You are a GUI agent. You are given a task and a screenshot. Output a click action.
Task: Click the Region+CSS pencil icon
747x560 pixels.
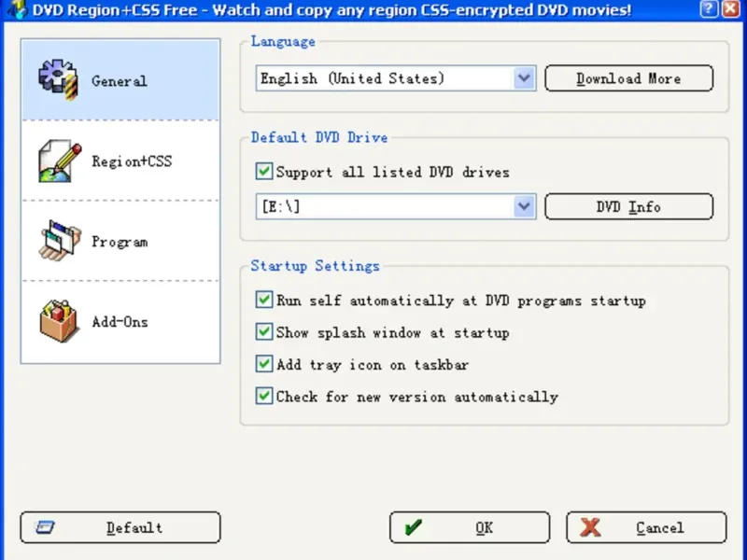[60, 161]
